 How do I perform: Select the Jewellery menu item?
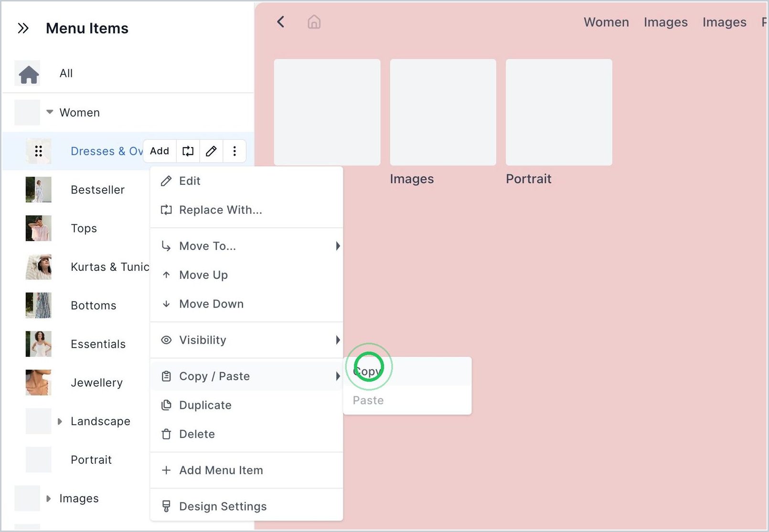pos(96,383)
